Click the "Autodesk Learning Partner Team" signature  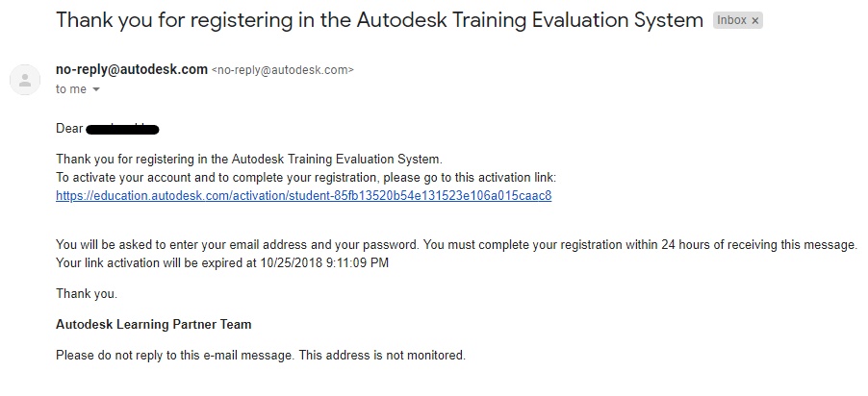154,325
